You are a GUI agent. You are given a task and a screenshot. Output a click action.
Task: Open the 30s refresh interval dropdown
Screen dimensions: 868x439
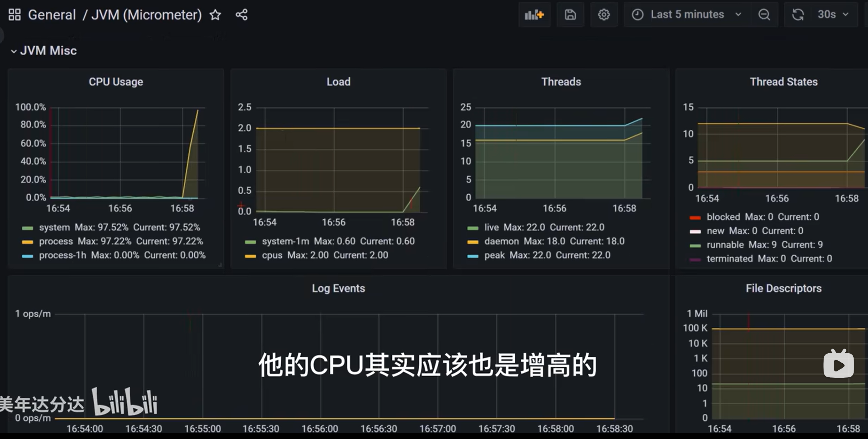(833, 14)
